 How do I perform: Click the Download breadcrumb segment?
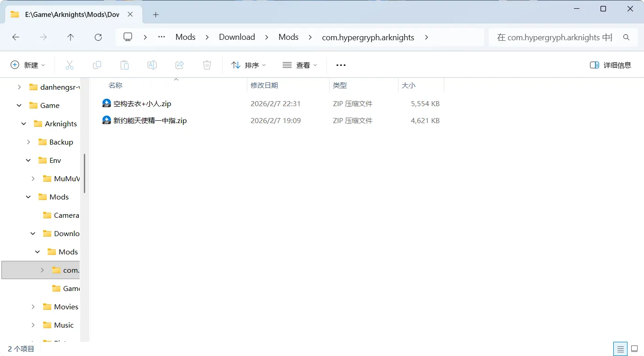coord(237,38)
